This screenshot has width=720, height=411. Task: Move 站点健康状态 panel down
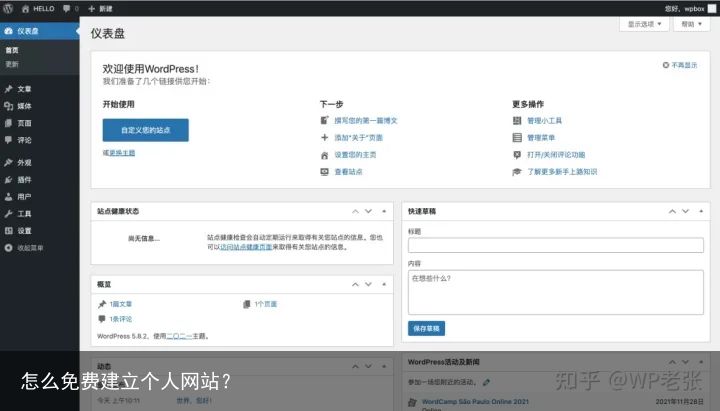(x=368, y=211)
